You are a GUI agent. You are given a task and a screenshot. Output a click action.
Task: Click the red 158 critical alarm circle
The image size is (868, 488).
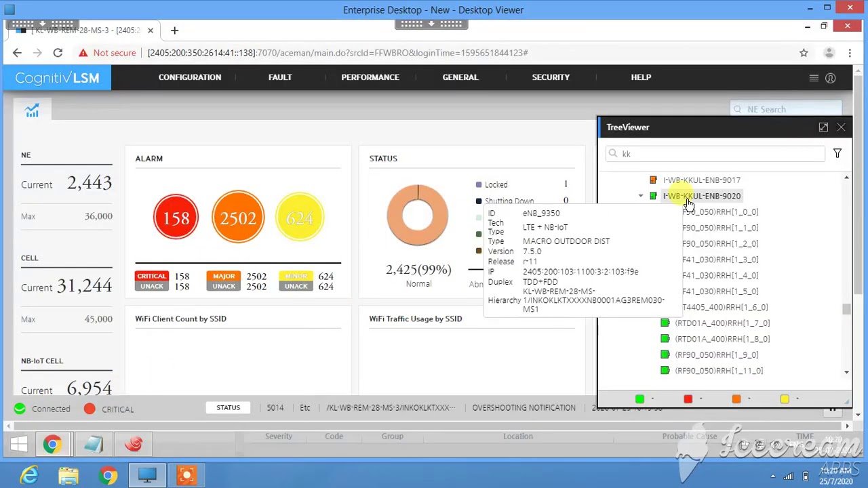(176, 218)
